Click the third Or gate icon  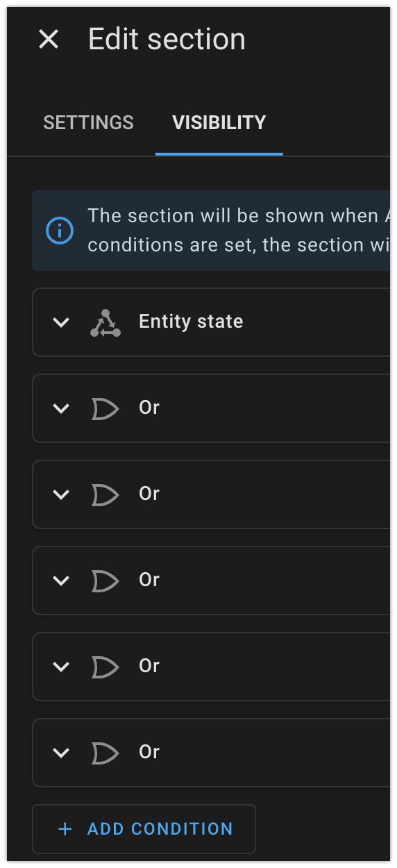coord(105,581)
